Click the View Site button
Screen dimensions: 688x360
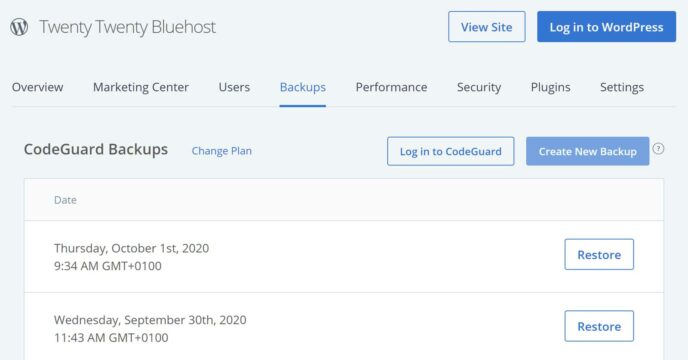(x=487, y=27)
